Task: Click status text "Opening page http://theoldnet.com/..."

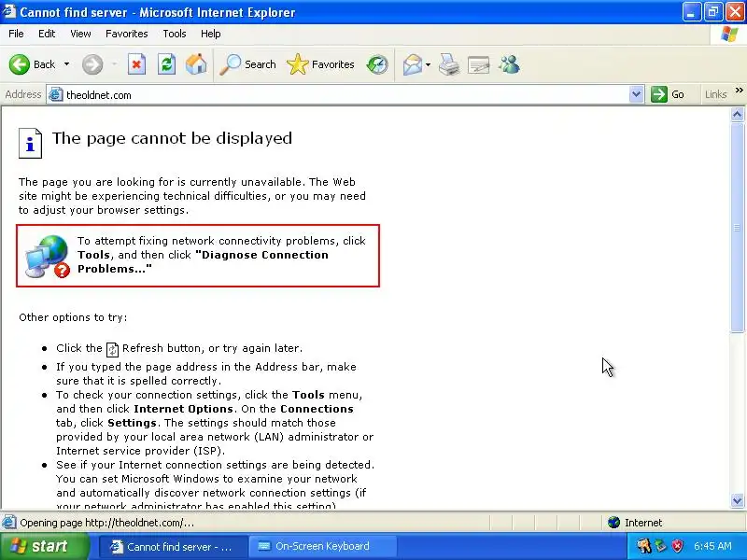Action: (106, 523)
